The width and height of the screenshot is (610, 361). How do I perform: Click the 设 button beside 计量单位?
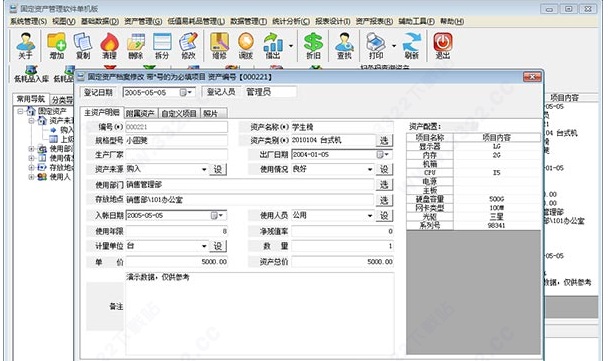(218, 246)
